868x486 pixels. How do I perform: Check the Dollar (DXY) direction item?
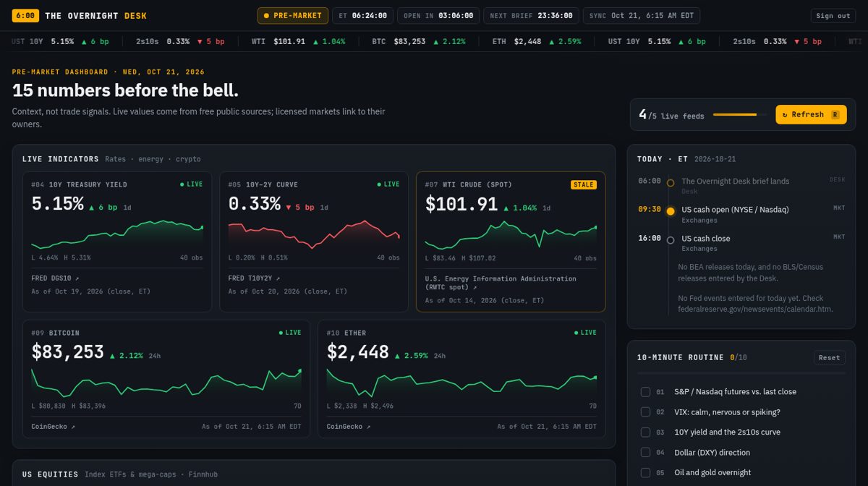(645, 453)
